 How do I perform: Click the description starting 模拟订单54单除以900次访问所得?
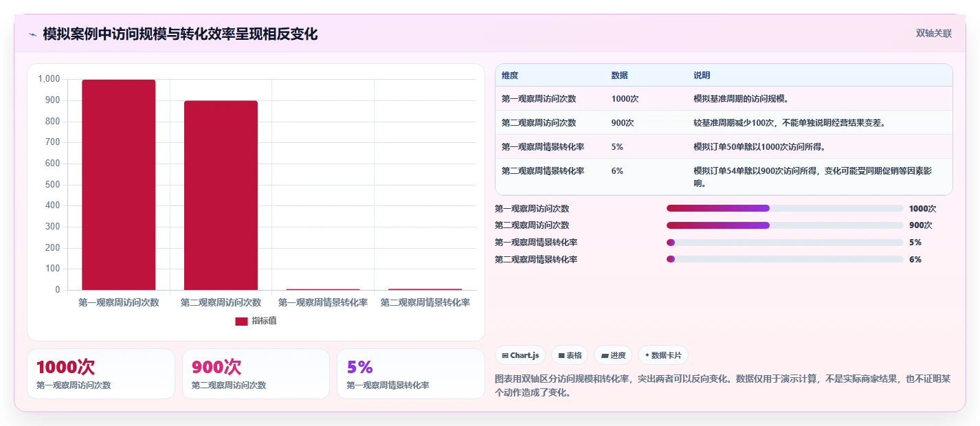(x=813, y=177)
